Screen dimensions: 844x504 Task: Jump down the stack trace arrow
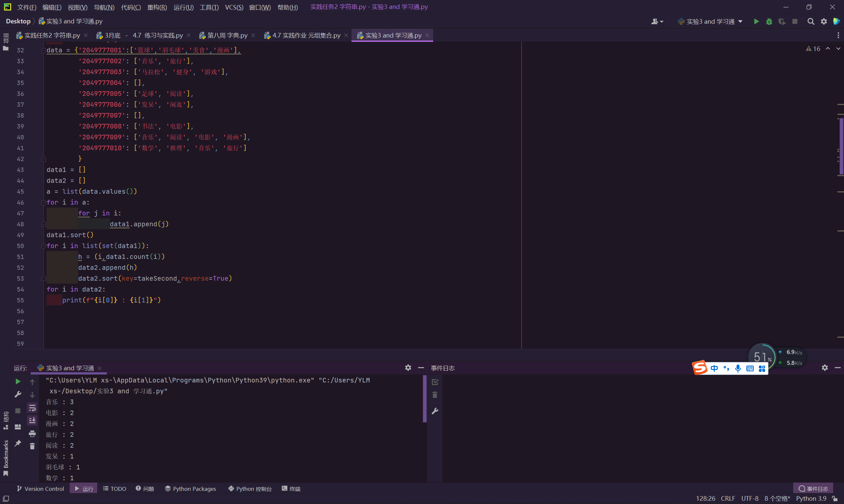click(x=32, y=395)
